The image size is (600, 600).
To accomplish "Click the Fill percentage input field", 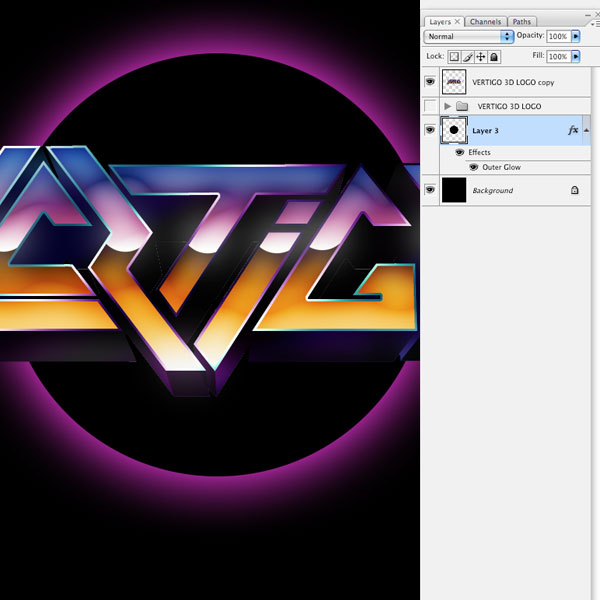I will click(558, 57).
